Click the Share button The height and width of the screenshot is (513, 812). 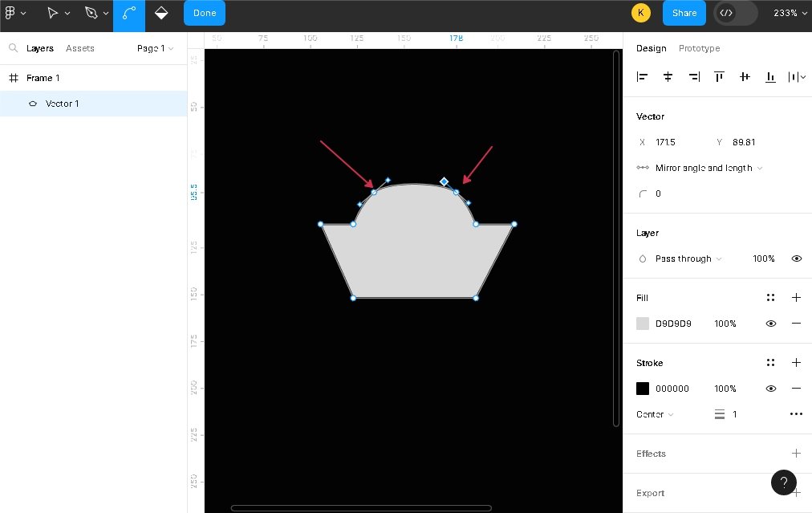click(684, 13)
